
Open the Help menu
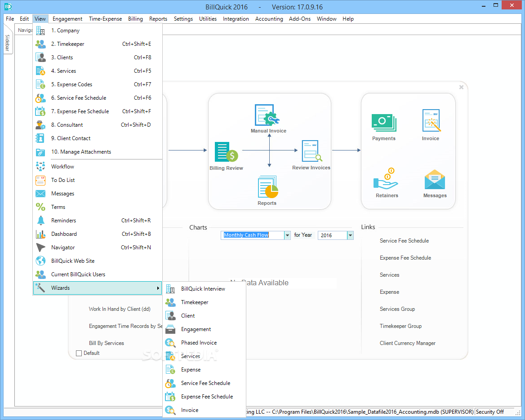coord(348,19)
